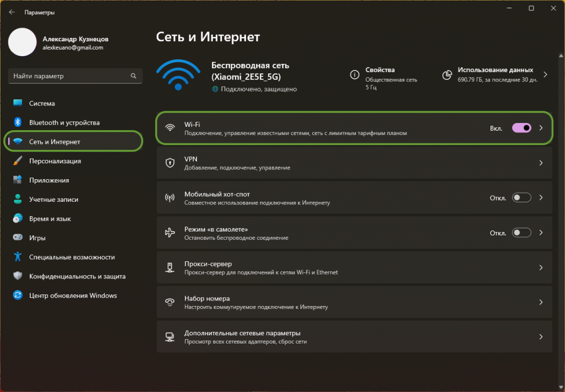Open Персонализация in the sidebar

[x=55, y=161]
